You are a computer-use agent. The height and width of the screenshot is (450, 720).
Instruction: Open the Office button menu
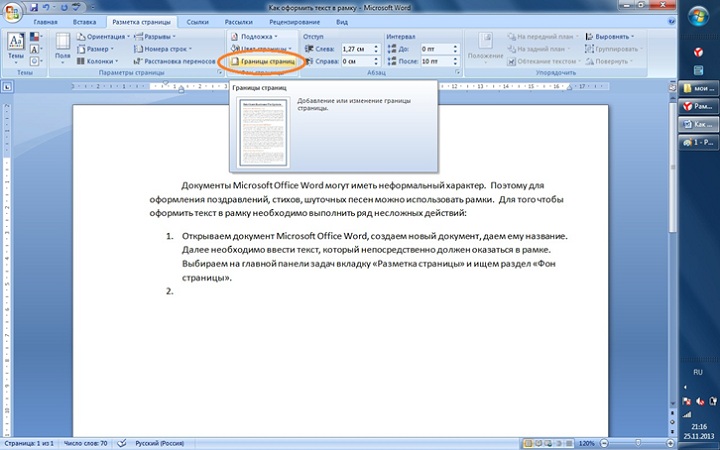[12, 11]
